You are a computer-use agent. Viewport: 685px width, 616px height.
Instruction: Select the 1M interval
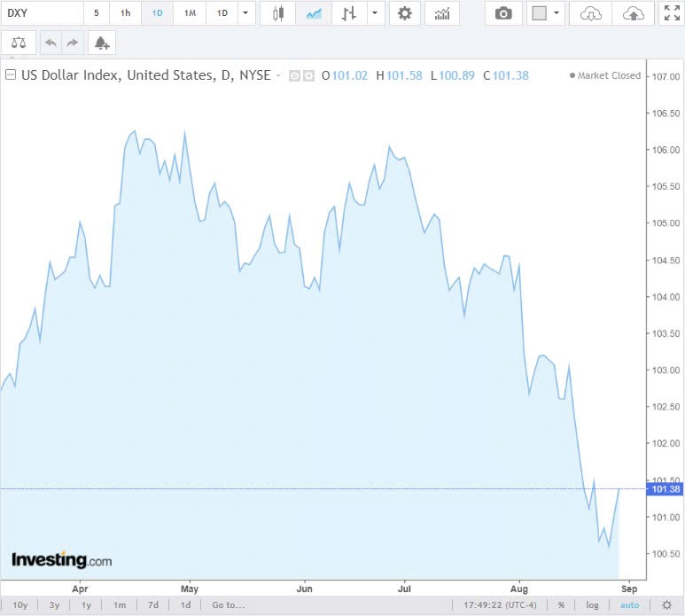pos(190,13)
